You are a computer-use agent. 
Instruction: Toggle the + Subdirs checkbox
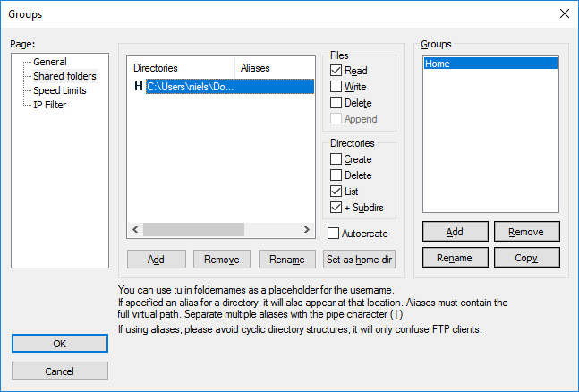(336, 208)
